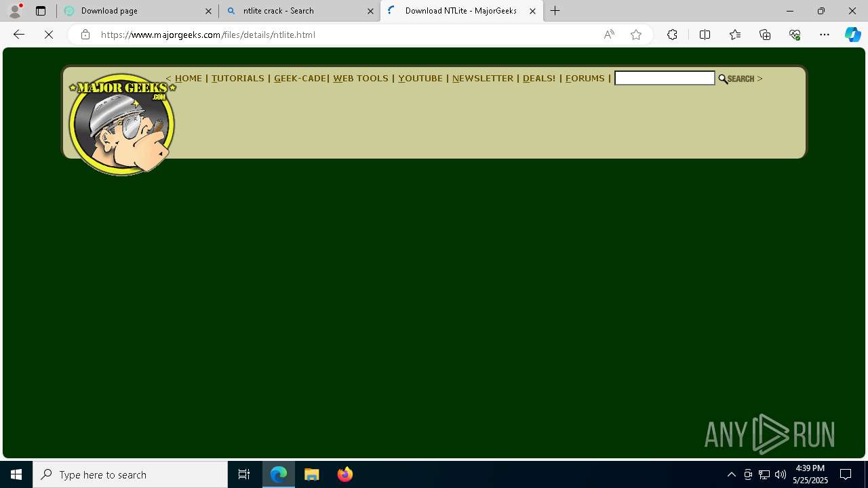Open the Favorites panel

click(x=735, y=35)
